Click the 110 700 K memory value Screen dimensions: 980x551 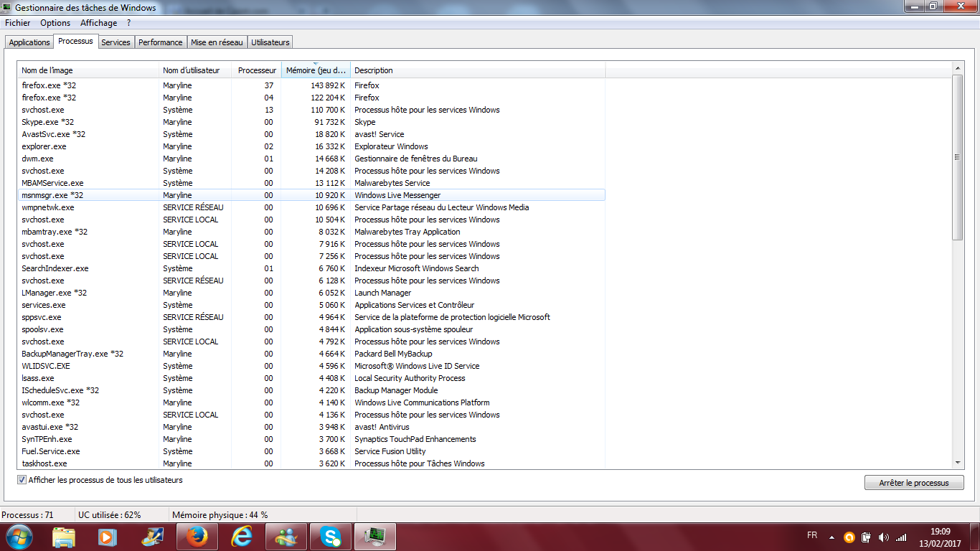click(328, 110)
